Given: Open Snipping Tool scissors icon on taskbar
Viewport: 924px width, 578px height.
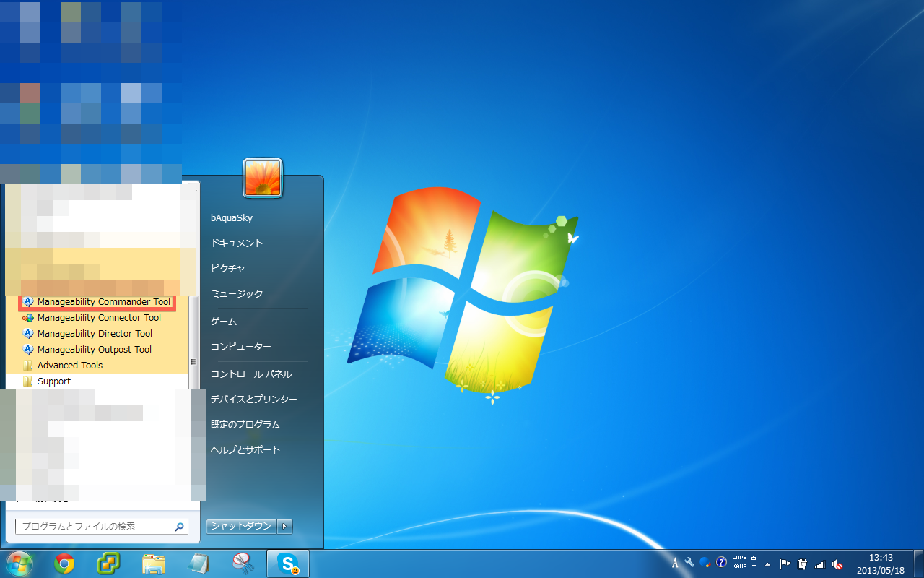Looking at the screenshot, I should (x=243, y=564).
